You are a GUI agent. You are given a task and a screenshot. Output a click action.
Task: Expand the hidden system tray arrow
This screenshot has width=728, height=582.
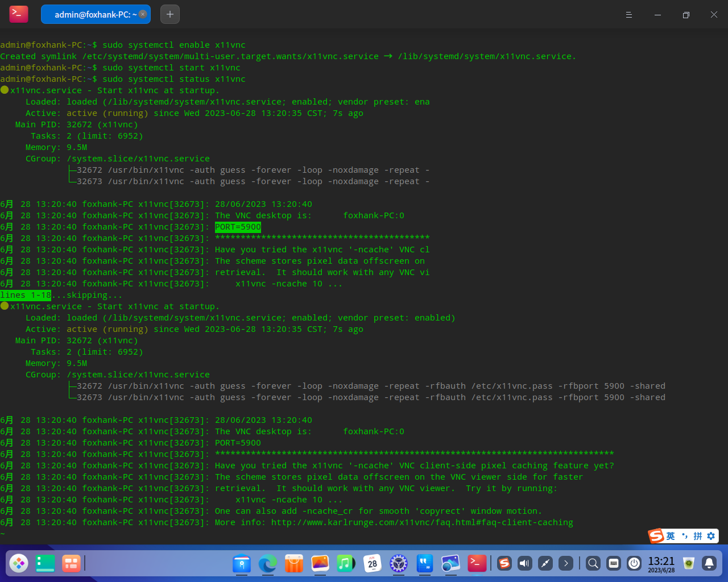click(x=565, y=563)
